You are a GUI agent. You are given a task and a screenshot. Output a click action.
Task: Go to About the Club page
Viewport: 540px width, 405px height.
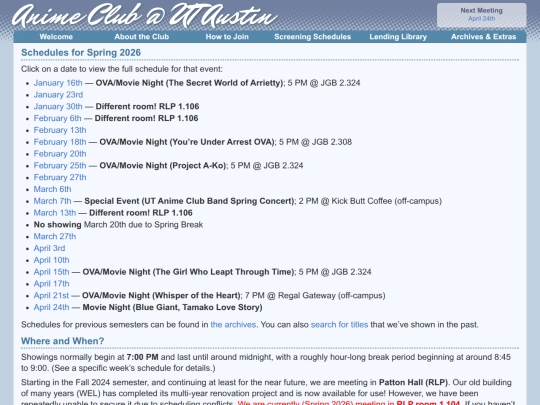(142, 37)
